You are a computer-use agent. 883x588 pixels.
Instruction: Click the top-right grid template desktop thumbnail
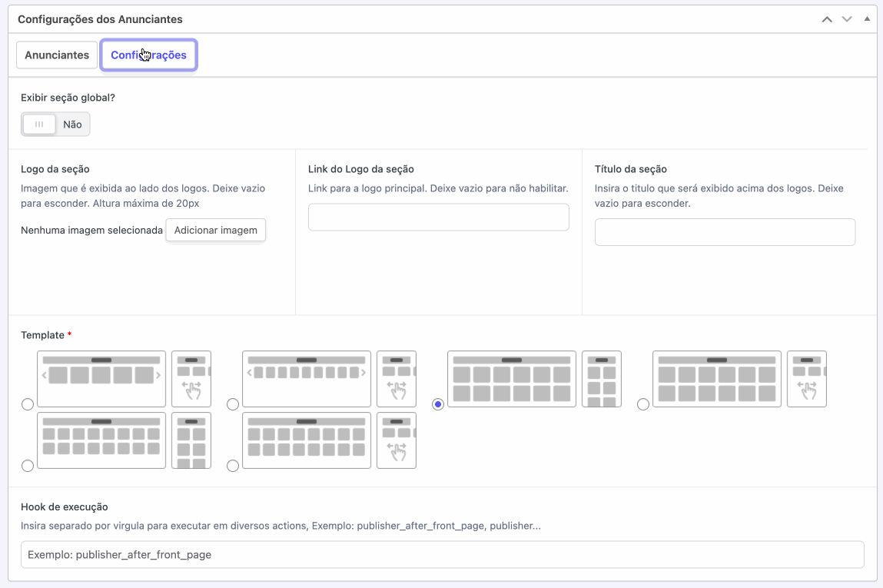[x=717, y=379]
